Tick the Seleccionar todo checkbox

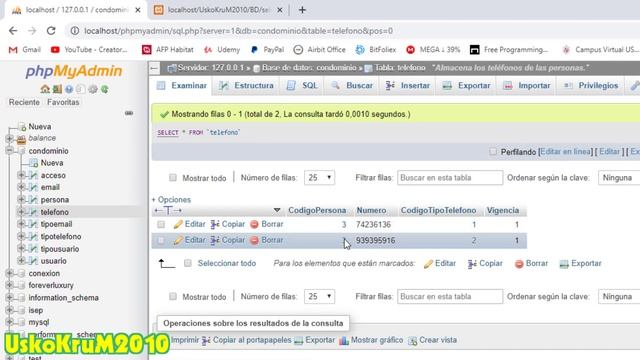tap(188, 263)
